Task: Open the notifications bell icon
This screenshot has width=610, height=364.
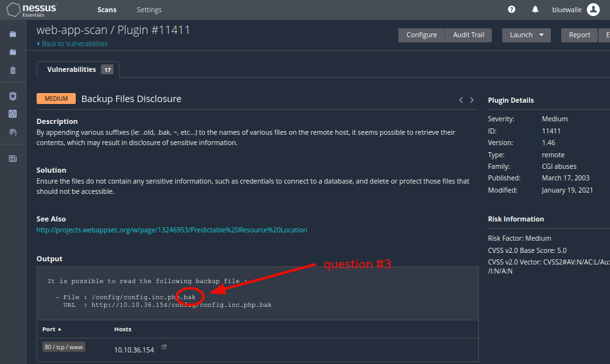Action: (536, 10)
